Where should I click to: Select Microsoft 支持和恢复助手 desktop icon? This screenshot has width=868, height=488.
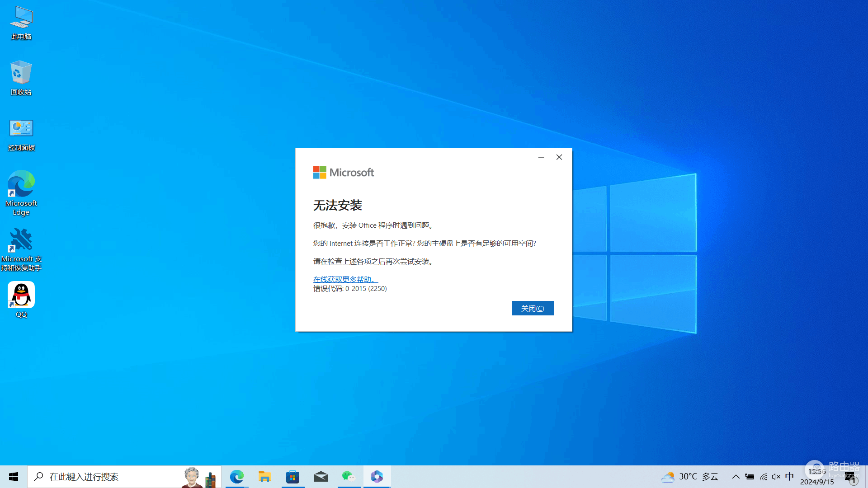21,249
